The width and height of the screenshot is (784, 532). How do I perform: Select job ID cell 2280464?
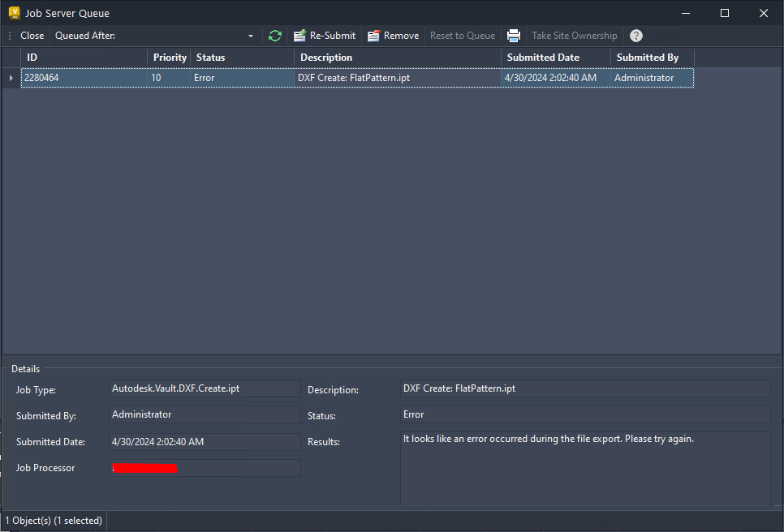point(84,78)
